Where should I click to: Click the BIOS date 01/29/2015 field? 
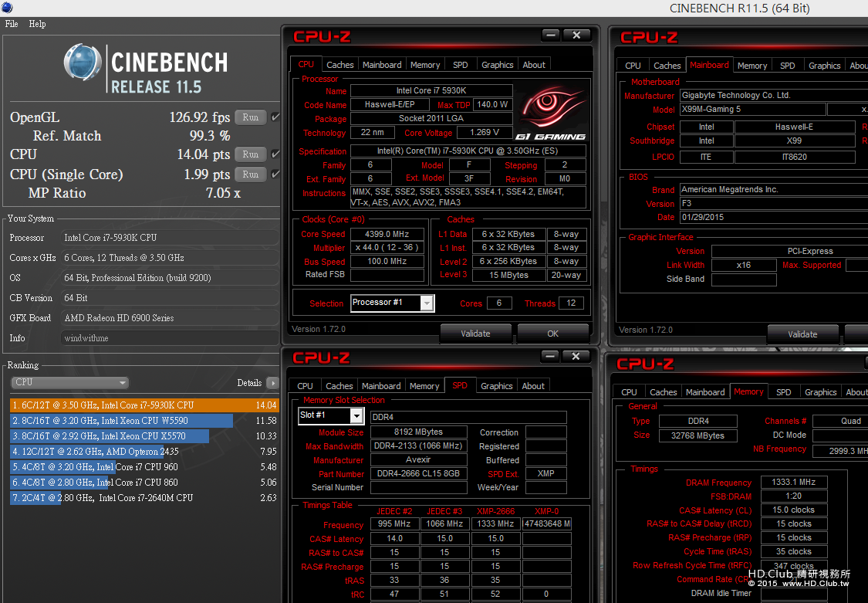pyautogui.click(x=774, y=217)
